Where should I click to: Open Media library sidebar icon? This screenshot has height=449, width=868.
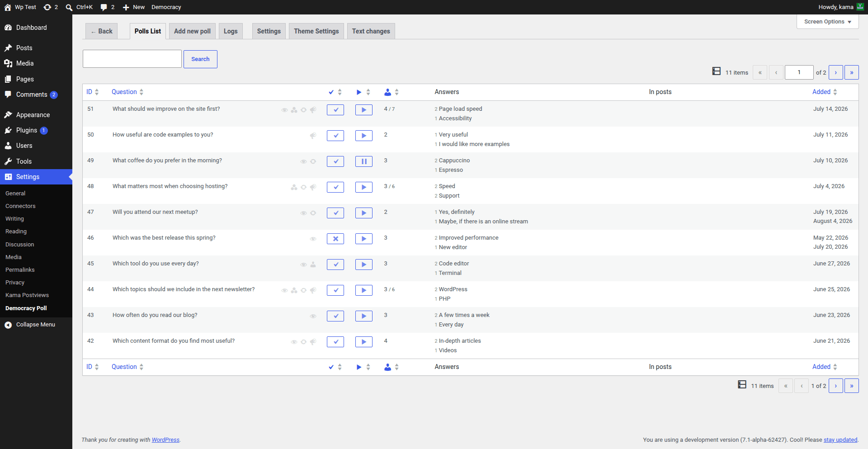[x=8, y=63]
